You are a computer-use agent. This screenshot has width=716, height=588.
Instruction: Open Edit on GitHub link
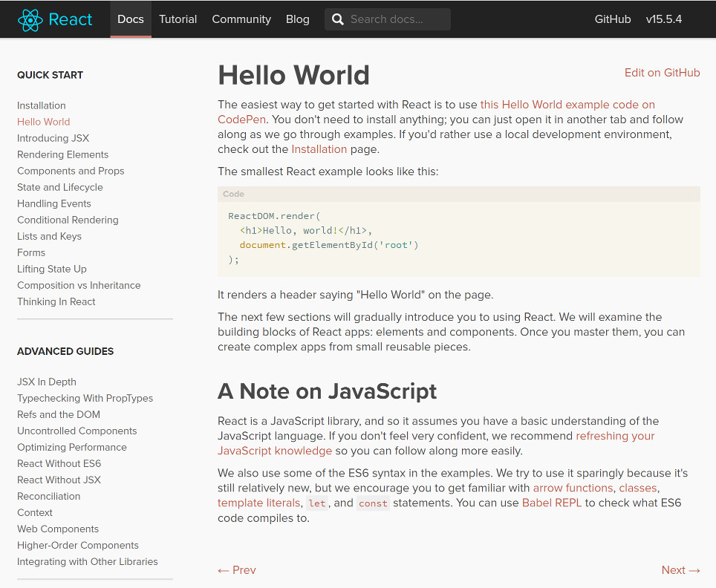coord(662,73)
